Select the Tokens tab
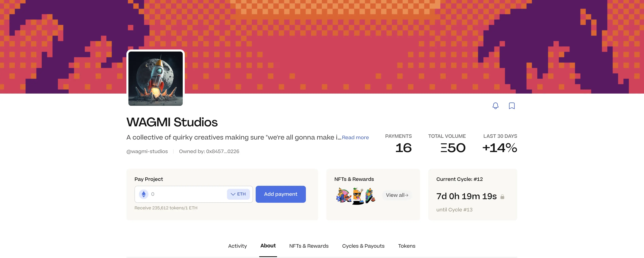The image size is (644, 258). (x=406, y=246)
